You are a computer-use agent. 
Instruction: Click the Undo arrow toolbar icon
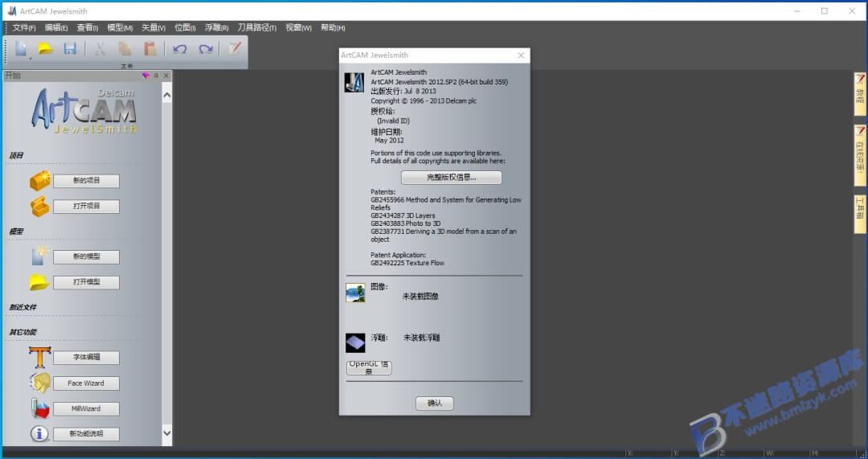coord(179,49)
